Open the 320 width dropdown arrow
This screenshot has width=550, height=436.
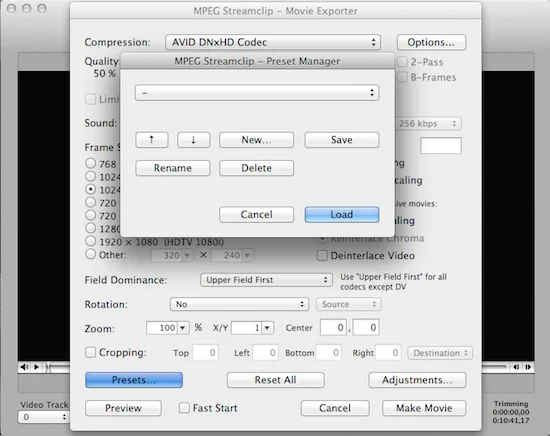187,255
